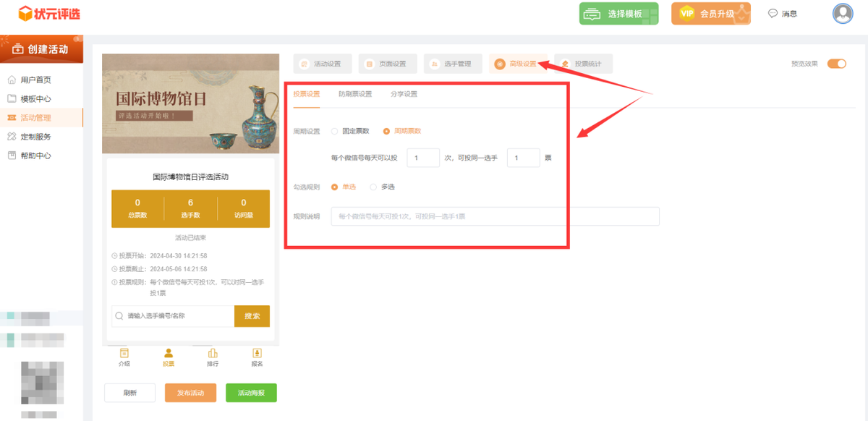The image size is (868, 421).
Task: Select the 多选 radio option
Action: click(x=373, y=187)
